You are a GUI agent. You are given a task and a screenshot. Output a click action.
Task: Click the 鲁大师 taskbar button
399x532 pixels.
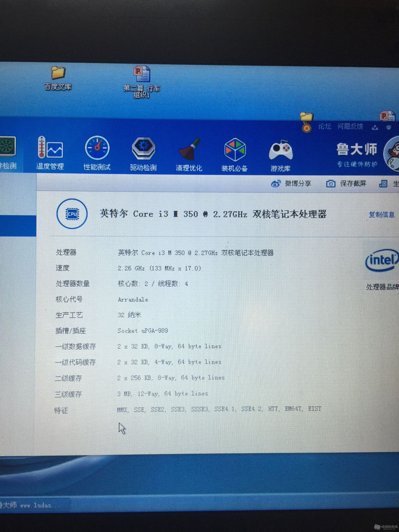click(35, 505)
